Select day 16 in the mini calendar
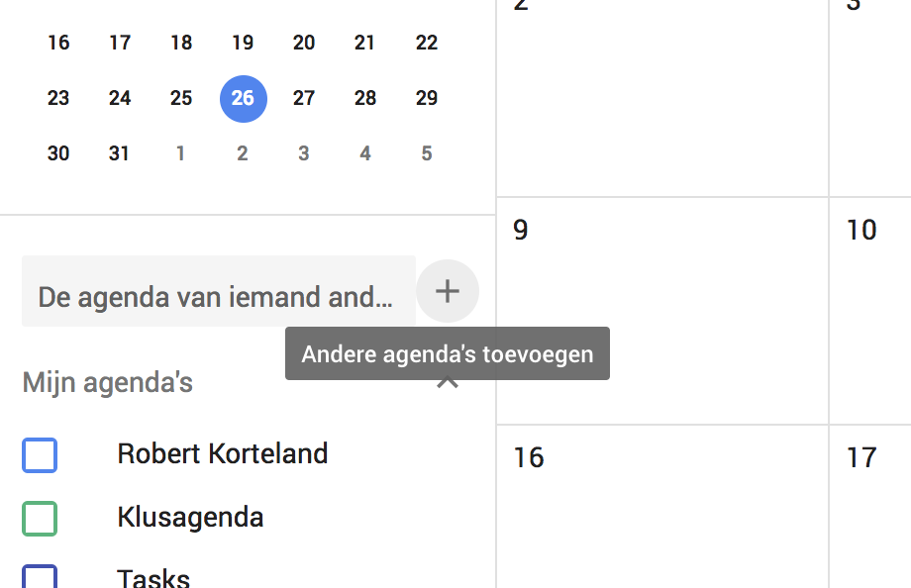Viewport: 911px width, 588px height. click(58, 43)
